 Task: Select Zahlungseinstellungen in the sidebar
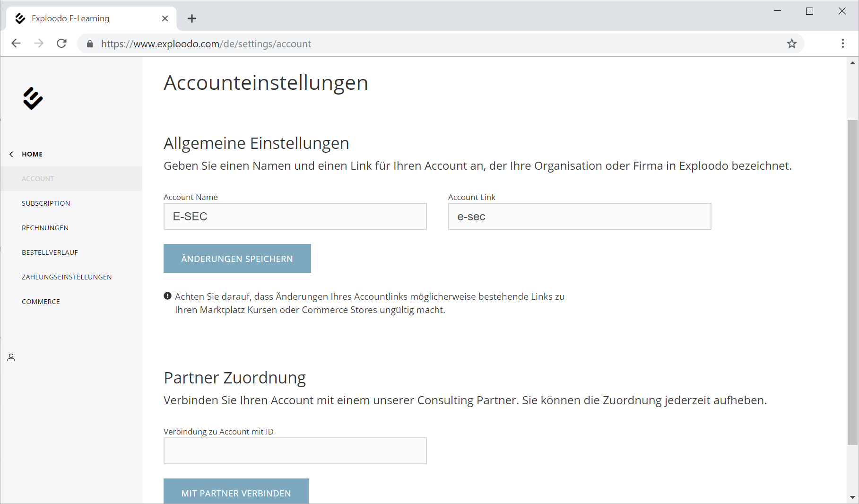point(67,277)
